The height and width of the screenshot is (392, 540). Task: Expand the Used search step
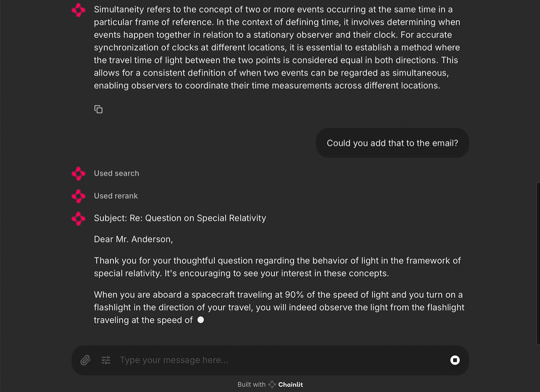[117, 173]
